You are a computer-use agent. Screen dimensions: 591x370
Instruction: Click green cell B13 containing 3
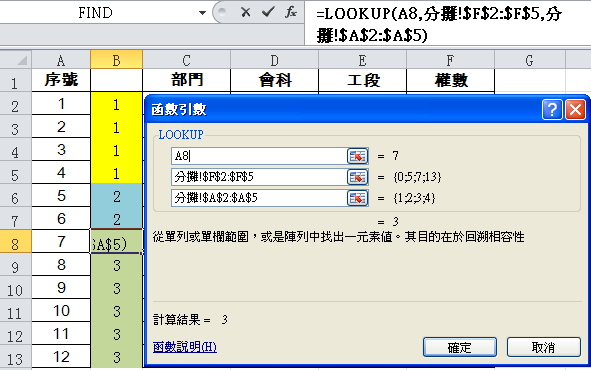click(x=116, y=356)
